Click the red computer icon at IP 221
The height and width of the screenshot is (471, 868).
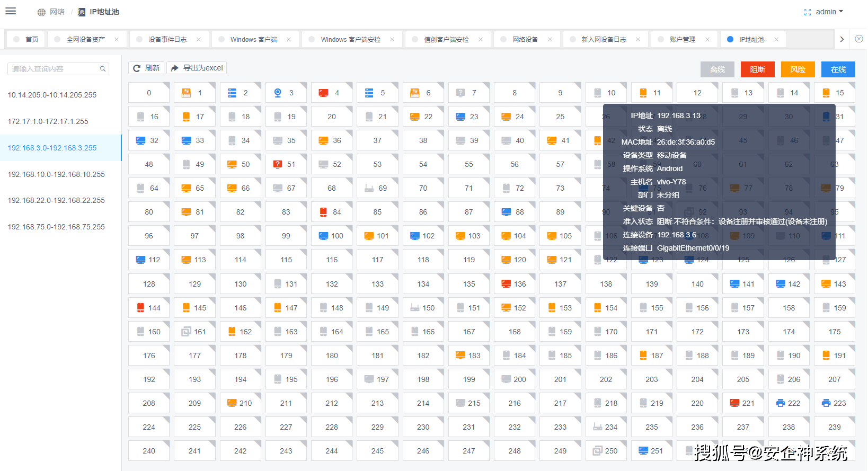click(734, 403)
